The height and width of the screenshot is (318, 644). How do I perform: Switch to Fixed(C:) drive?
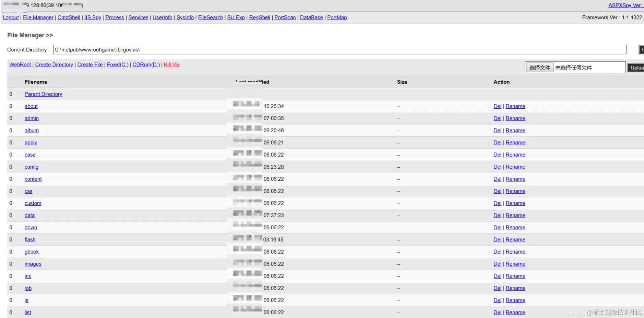(118, 65)
